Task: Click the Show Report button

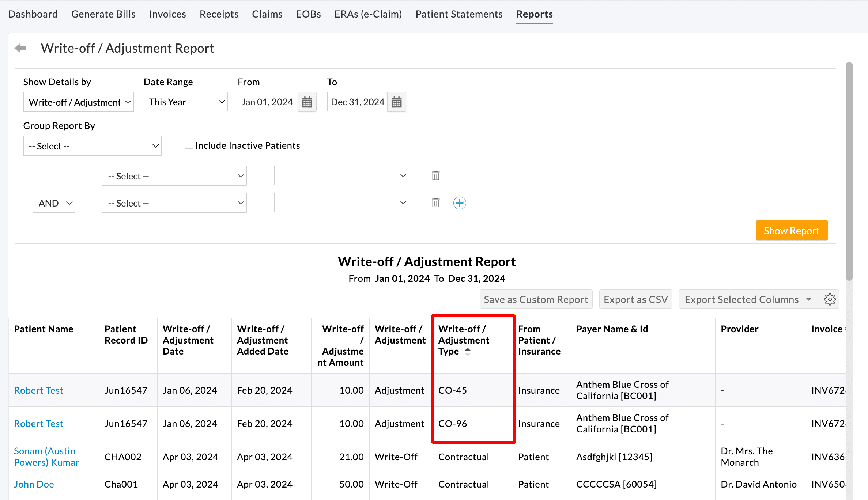Action: point(792,230)
